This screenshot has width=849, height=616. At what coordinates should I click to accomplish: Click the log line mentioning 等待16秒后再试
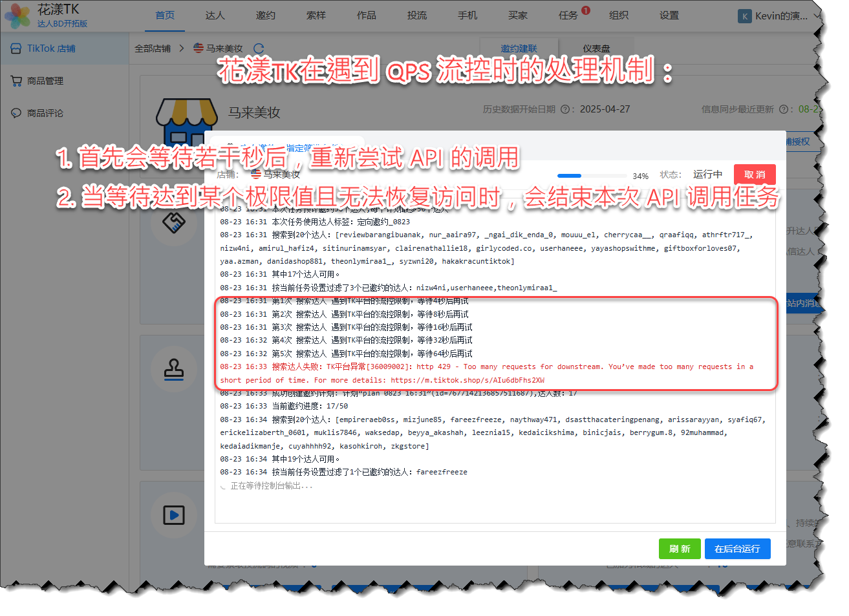tap(346, 327)
